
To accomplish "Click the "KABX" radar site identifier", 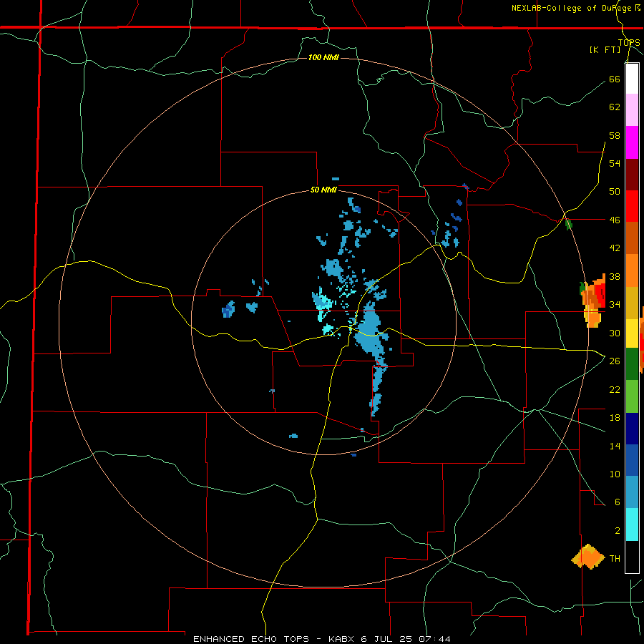I will pyautogui.click(x=343, y=639).
